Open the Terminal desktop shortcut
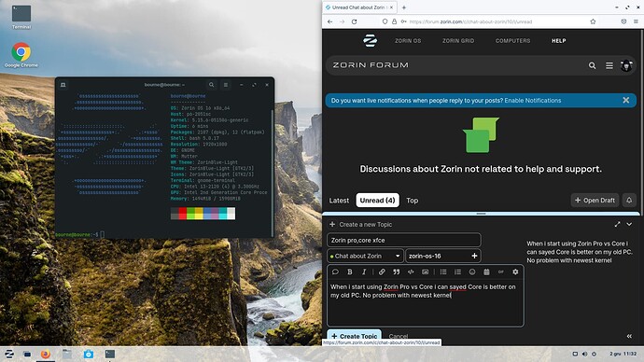The height and width of the screenshot is (362, 644). point(21,17)
